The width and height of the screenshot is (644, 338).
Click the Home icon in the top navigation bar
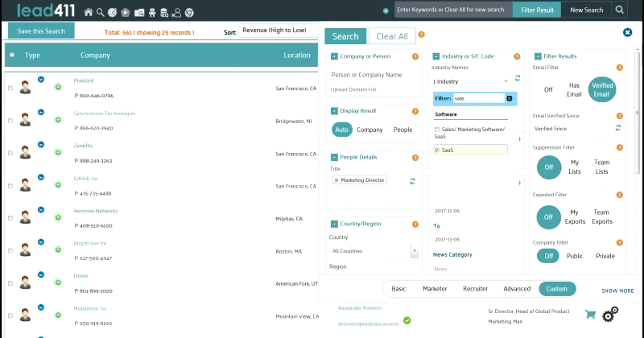89,12
